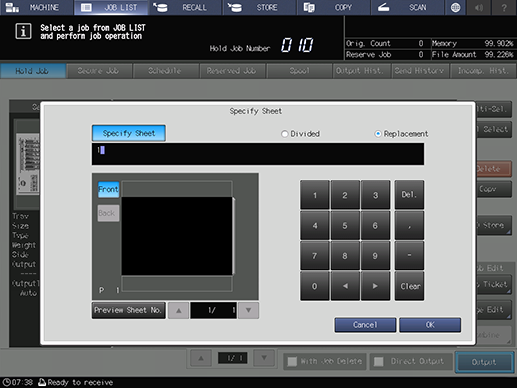The width and height of the screenshot is (517, 388).
Task: Tap keypad digit 1
Action: (x=315, y=195)
